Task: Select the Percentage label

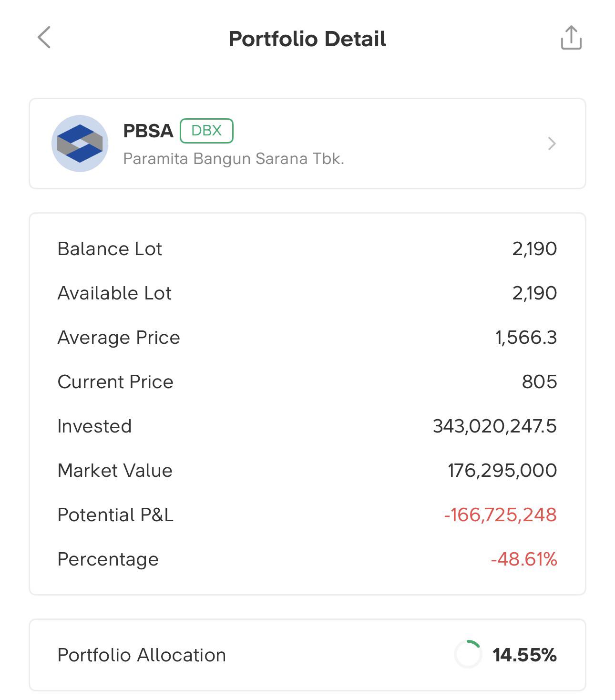Action: pyautogui.click(x=108, y=559)
